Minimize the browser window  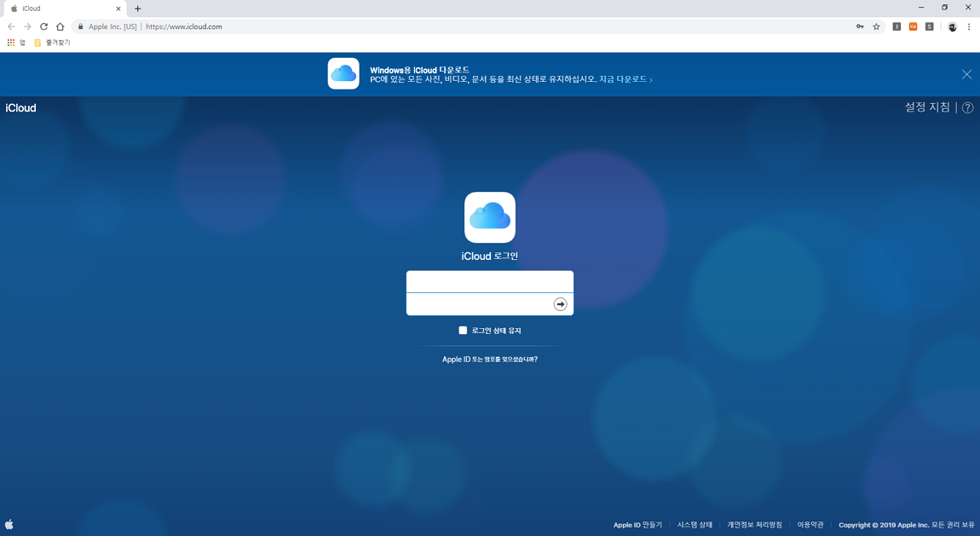[921, 8]
